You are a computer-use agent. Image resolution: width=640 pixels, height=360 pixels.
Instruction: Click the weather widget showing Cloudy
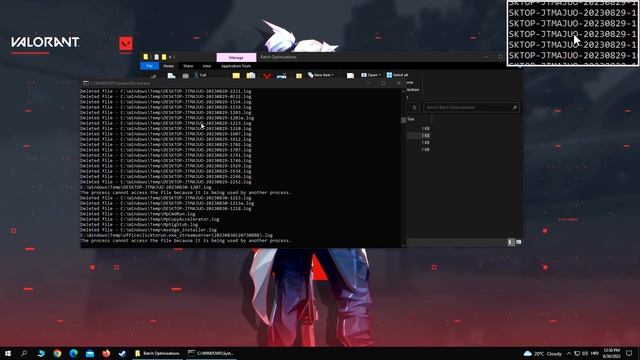tap(542, 353)
